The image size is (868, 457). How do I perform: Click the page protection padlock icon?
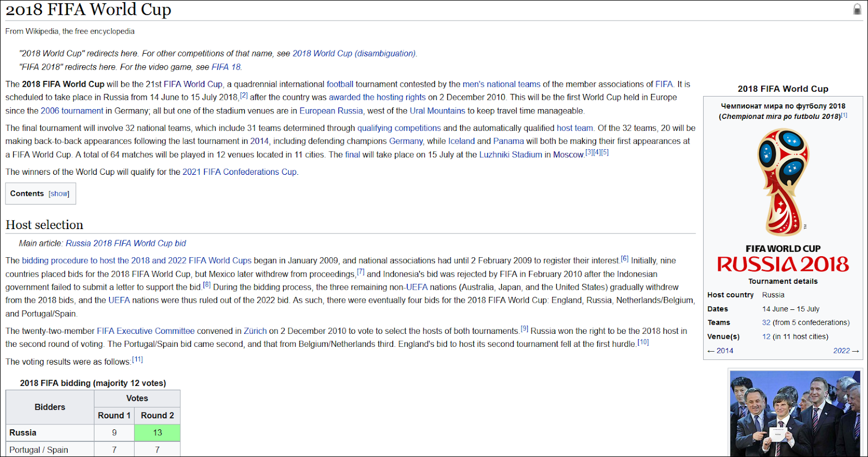[857, 9]
